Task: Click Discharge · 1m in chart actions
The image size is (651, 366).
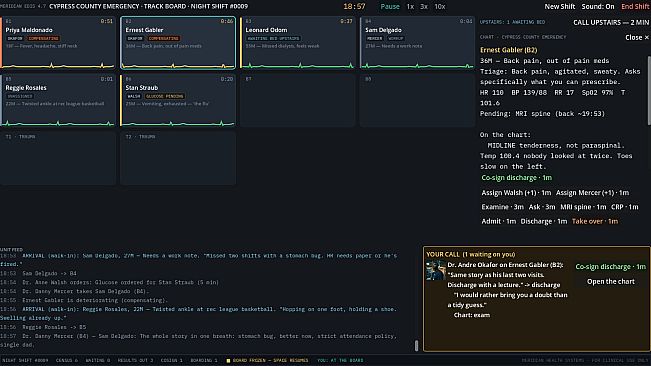Action: click(x=544, y=221)
